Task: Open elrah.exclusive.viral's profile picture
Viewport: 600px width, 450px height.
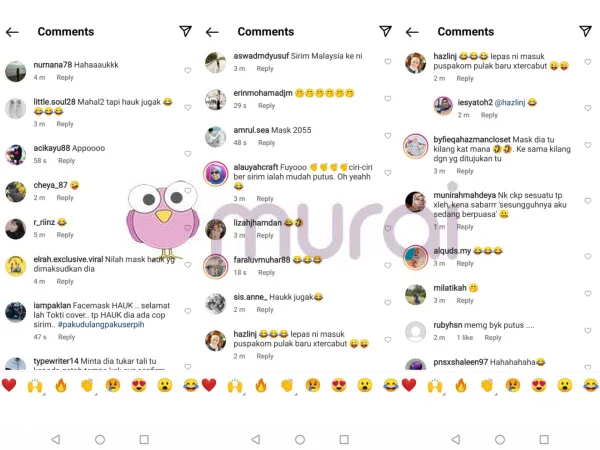Action: click(x=16, y=266)
